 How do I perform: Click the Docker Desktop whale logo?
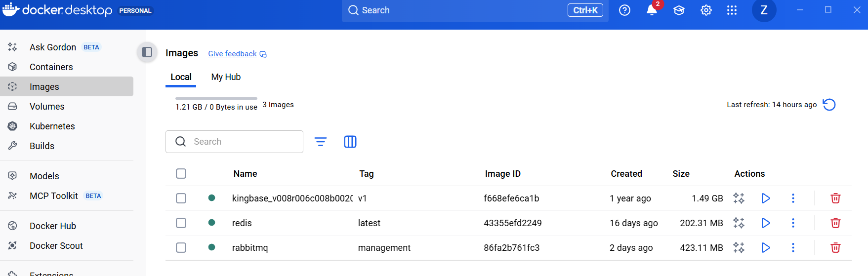10,9
